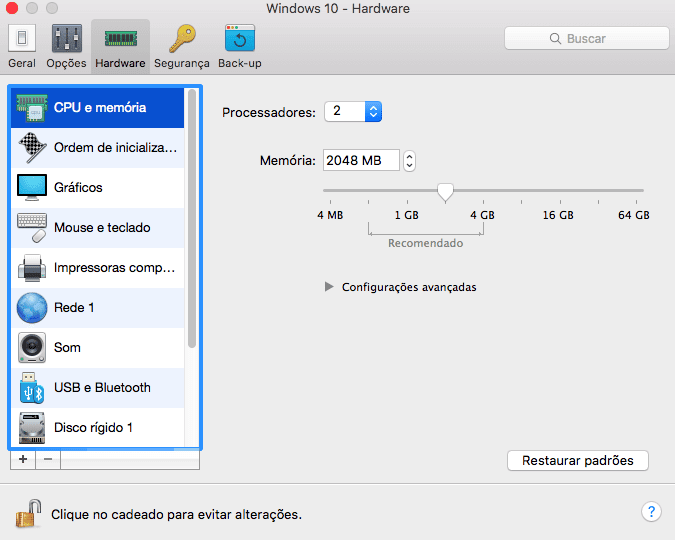
Task: Click the Clique no cadeado text
Action: (x=176, y=515)
